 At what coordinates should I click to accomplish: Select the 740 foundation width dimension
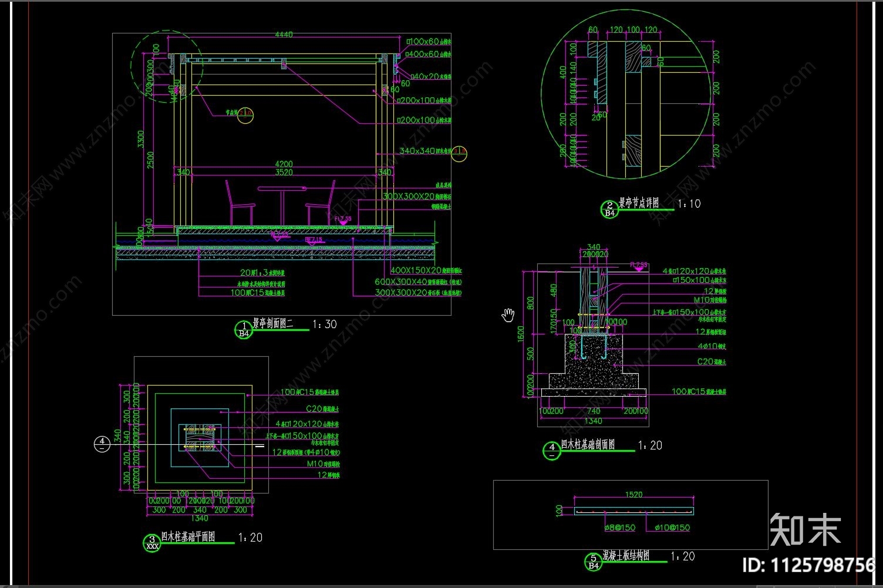point(593,411)
